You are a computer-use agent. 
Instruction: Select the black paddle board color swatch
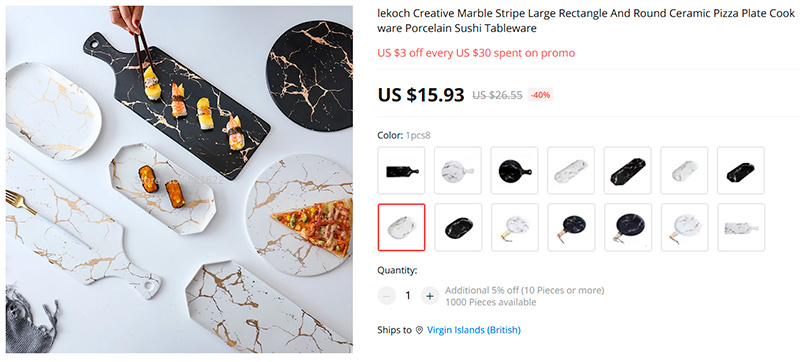(x=401, y=170)
